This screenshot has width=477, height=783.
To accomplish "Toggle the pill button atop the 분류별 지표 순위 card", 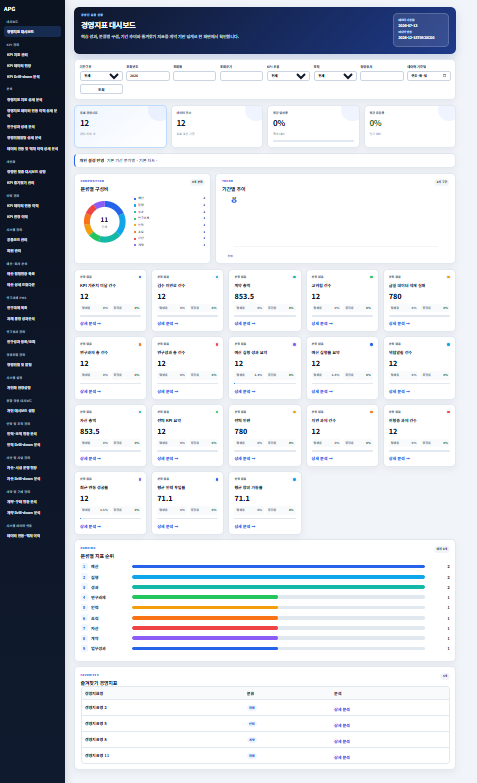I will point(442,549).
